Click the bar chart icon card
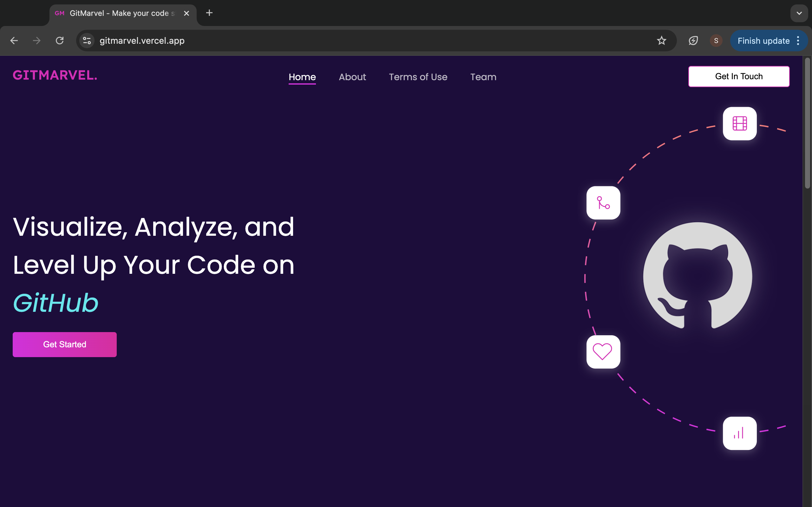Screen dimensions: 812x507 point(739,433)
